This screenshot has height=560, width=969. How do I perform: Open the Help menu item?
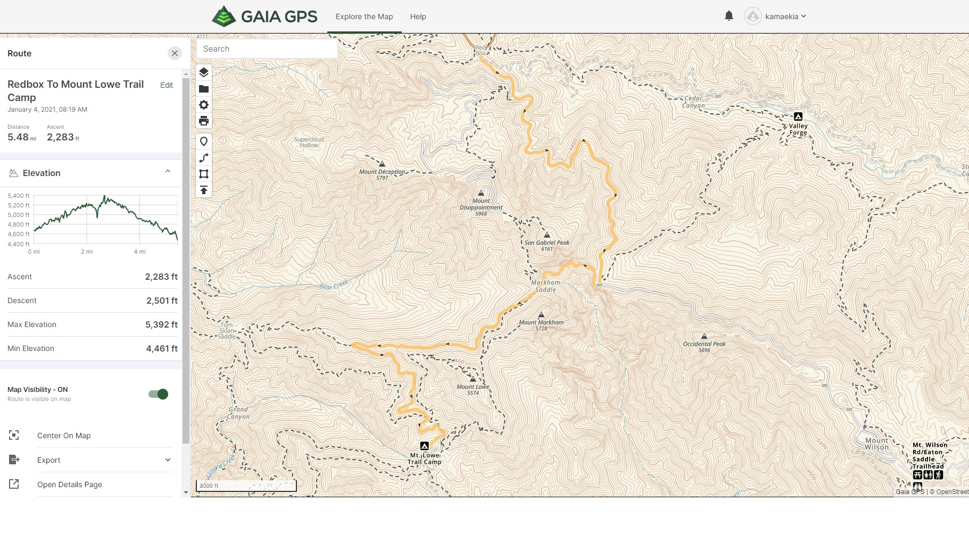(x=418, y=16)
